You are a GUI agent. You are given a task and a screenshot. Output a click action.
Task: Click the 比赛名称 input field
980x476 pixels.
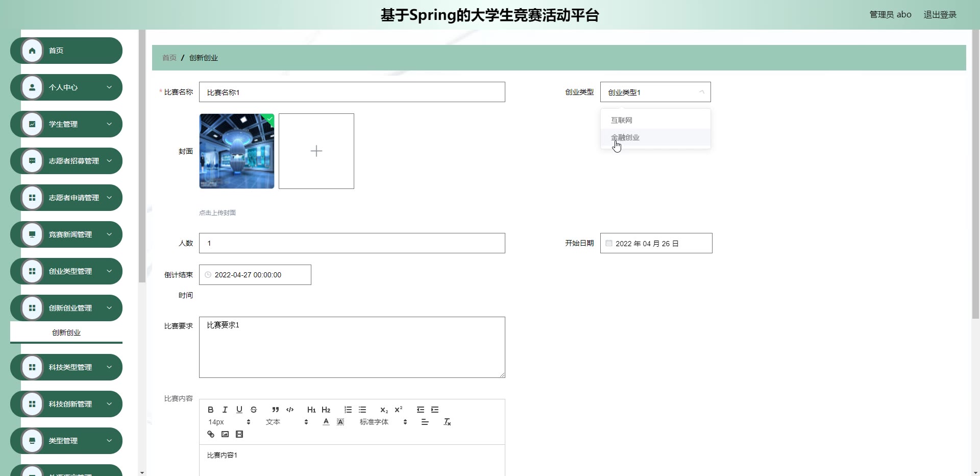[x=352, y=92]
